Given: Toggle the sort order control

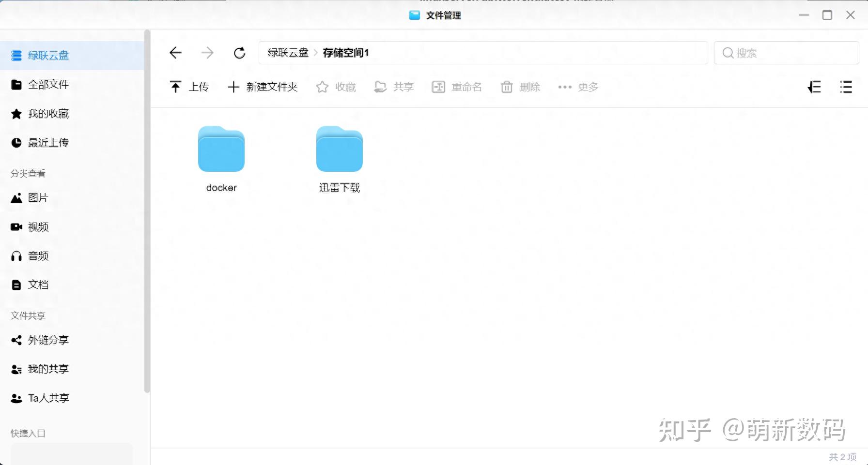Looking at the screenshot, I should [814, 87].
